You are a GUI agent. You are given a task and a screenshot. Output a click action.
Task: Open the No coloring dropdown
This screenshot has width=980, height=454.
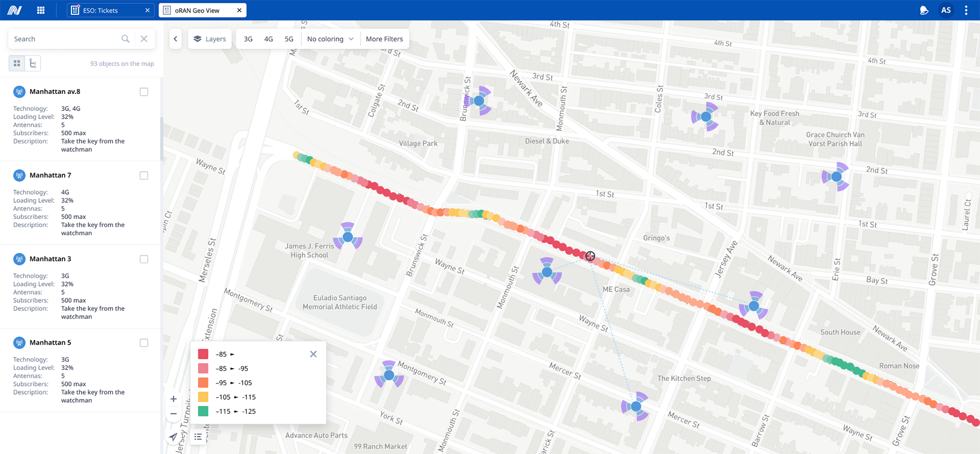(x=330, y=39)
